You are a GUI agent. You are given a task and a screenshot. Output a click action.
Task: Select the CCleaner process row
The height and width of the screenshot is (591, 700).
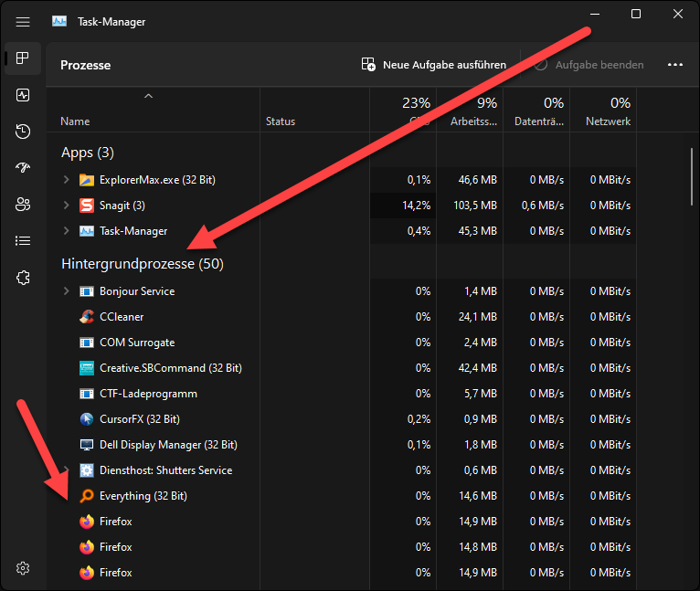(122, 317)
